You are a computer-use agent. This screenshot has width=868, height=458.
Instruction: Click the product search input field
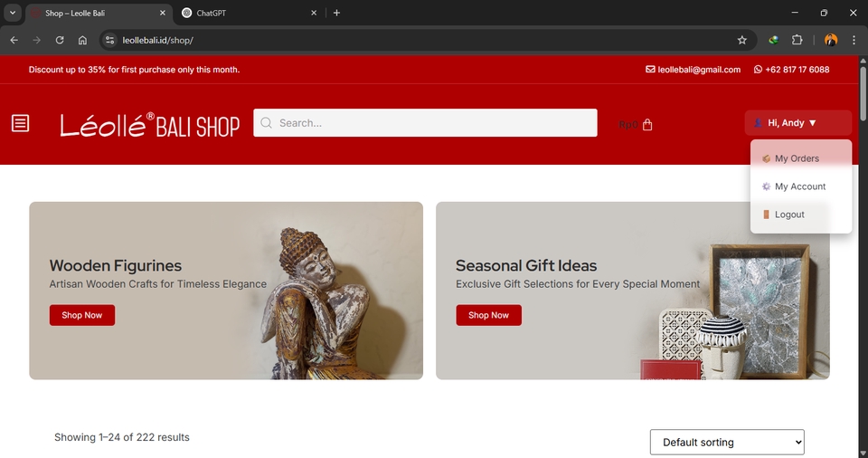434,123
